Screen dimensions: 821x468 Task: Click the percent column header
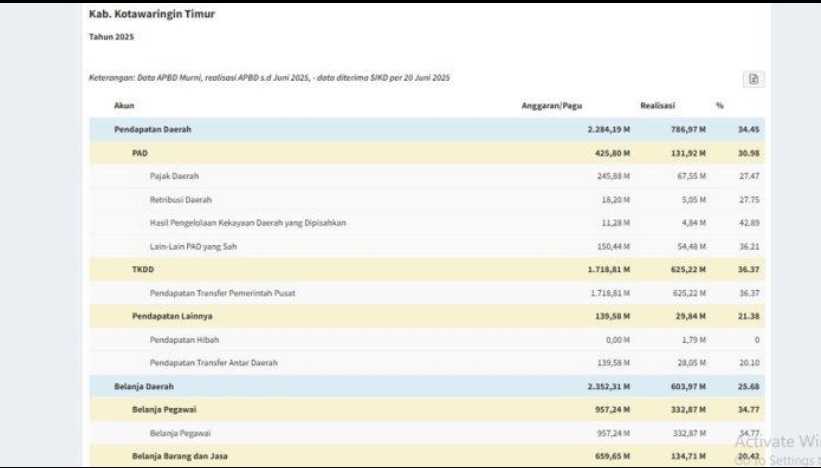720,106
